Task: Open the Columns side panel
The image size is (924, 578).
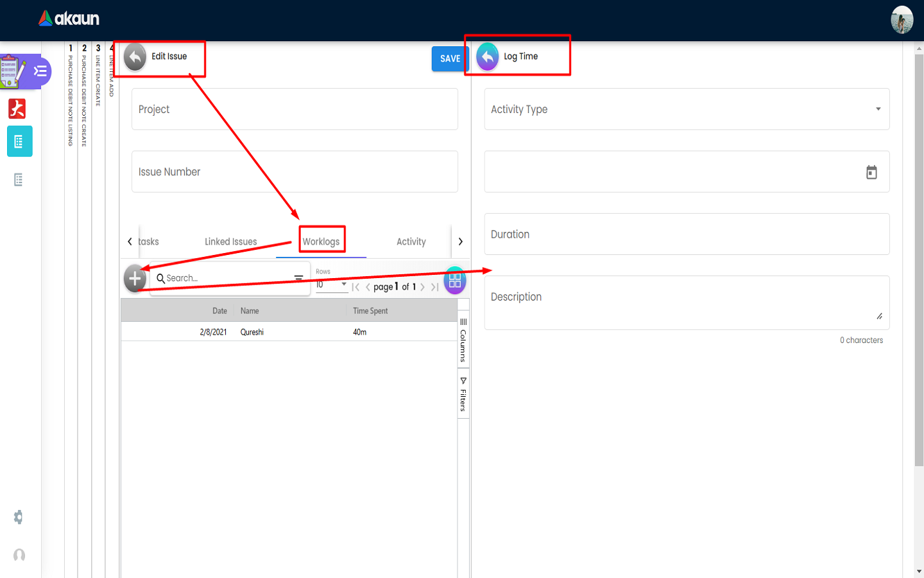Action: click(x=463, y=340)
